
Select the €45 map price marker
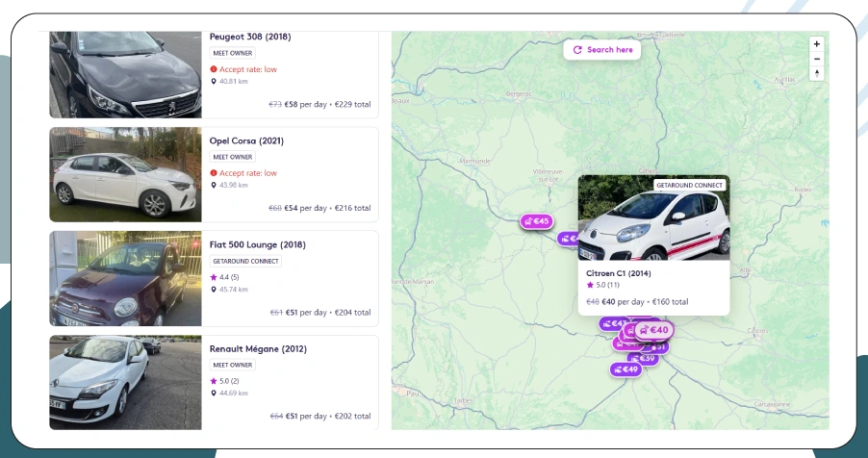click(536, 221)
